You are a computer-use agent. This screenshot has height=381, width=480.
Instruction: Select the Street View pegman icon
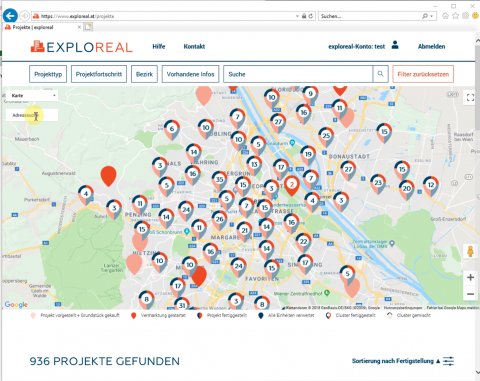(470, 251)
